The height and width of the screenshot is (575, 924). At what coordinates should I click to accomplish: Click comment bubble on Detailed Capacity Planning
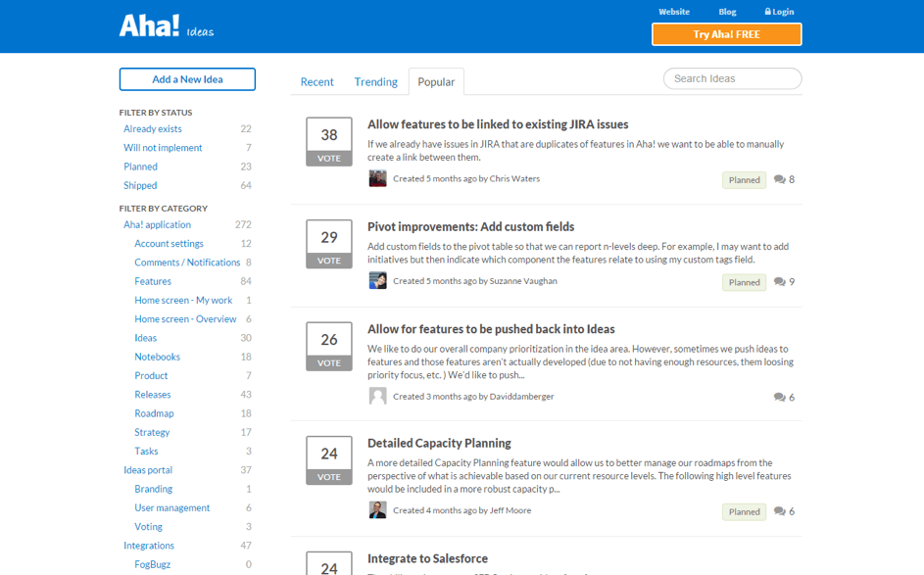(779, 511)
